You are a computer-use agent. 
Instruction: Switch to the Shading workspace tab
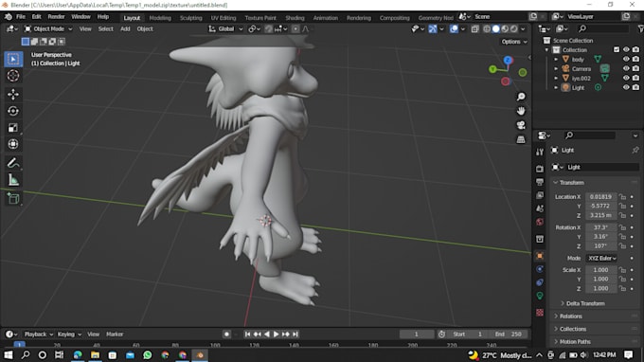click(x=295, y=18)
